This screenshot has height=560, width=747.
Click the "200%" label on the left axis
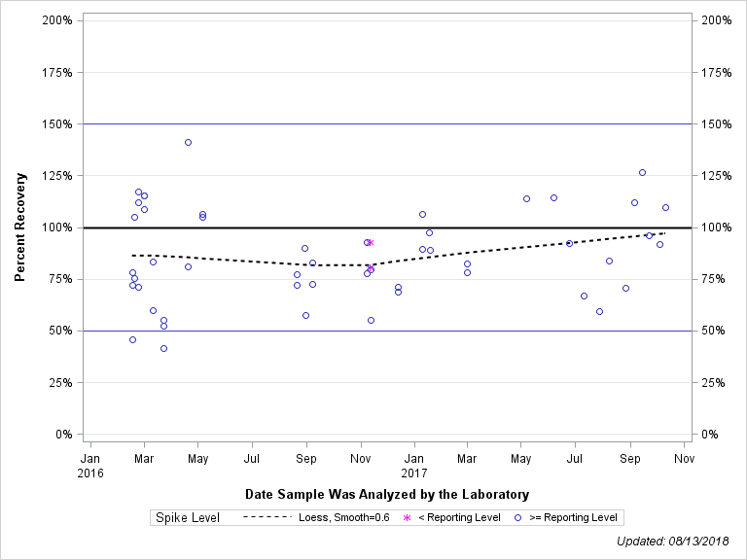(x=57, y=20)
